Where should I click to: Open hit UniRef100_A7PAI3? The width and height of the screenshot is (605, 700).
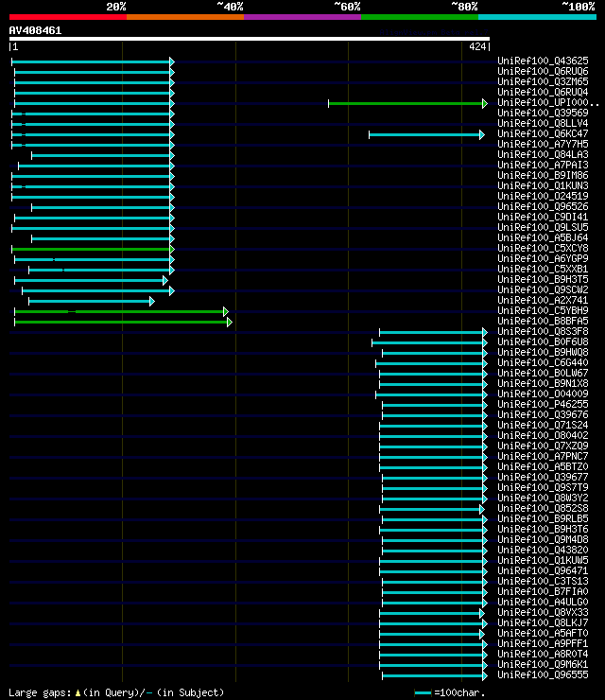[543, 165]
